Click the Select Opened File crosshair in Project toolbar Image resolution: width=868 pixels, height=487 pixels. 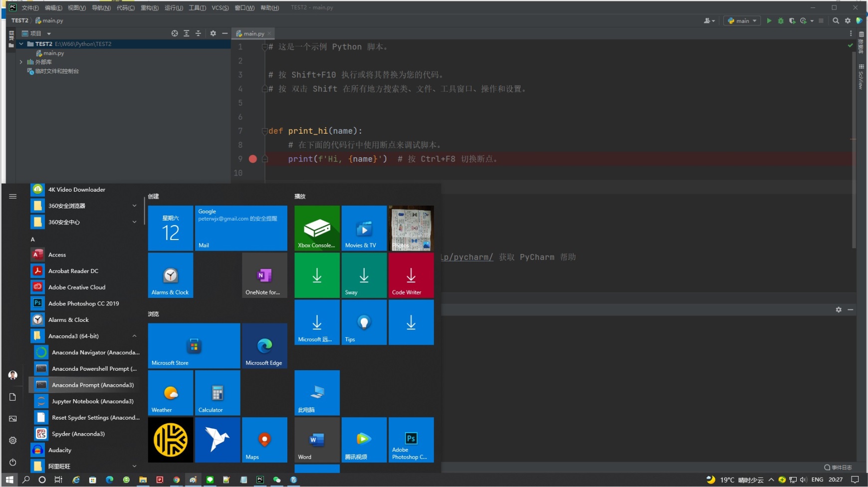coord(174,33)
